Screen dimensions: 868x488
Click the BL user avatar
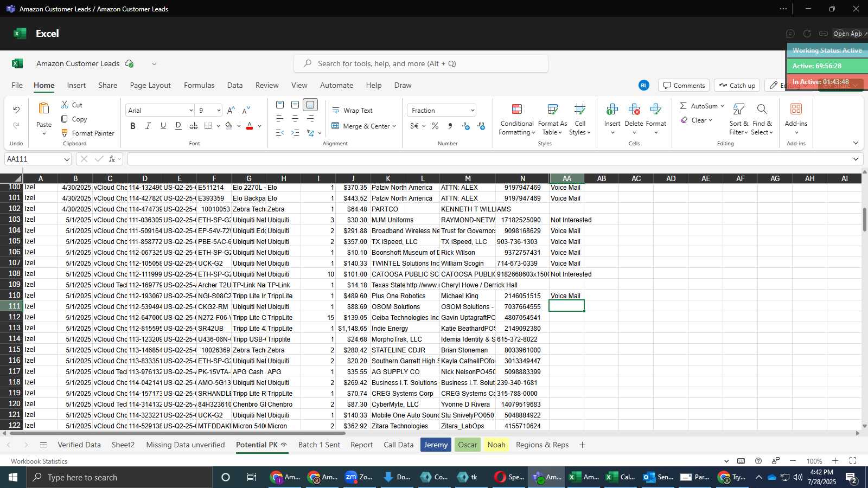point(643,85)
